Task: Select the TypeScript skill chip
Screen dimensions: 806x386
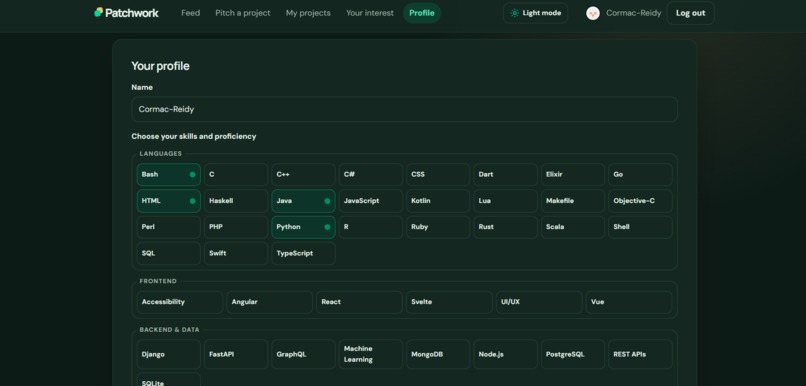Action: [x=303, y=253]
